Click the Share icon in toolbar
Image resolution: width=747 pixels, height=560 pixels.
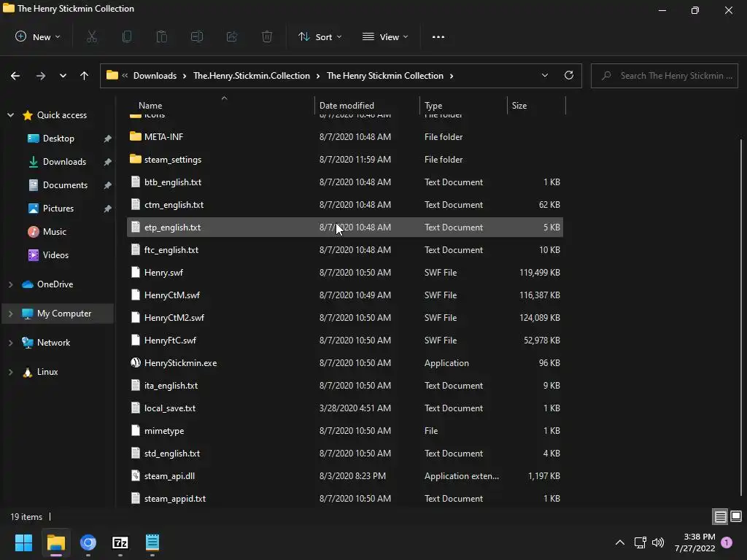(x=232, y=36)
